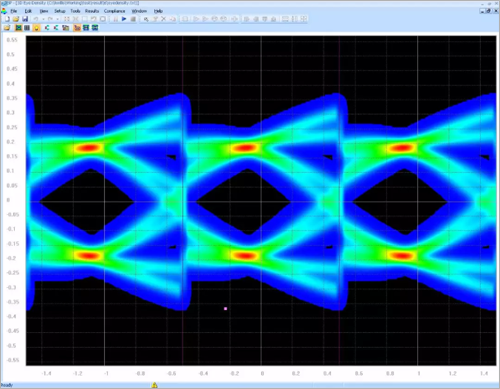Click the pause icon beside the play button
Image resolution: width=500 pixels, height=389 pixels.
(x=115, y=19)
